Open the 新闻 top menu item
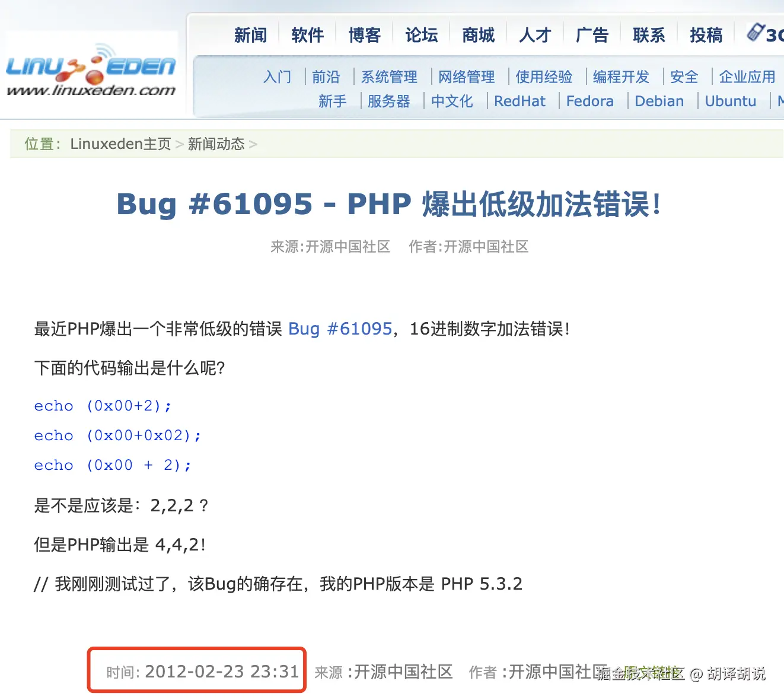 point(250,36)
